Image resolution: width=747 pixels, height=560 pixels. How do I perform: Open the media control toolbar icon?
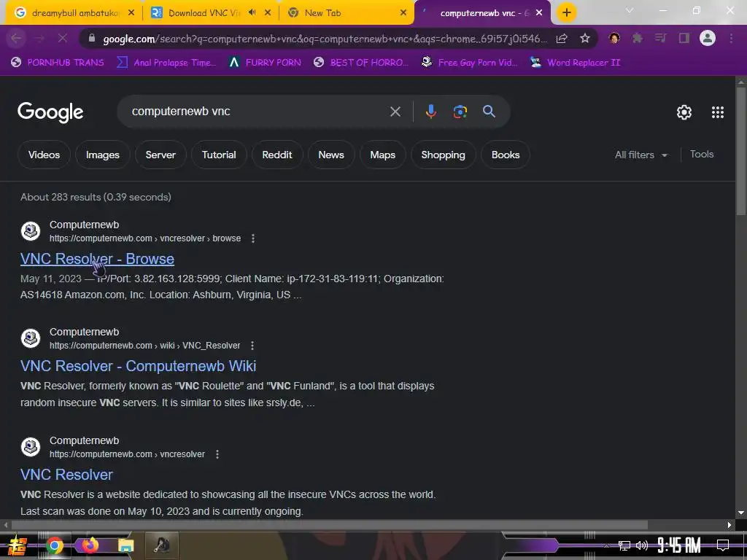[x=661, y=38]
